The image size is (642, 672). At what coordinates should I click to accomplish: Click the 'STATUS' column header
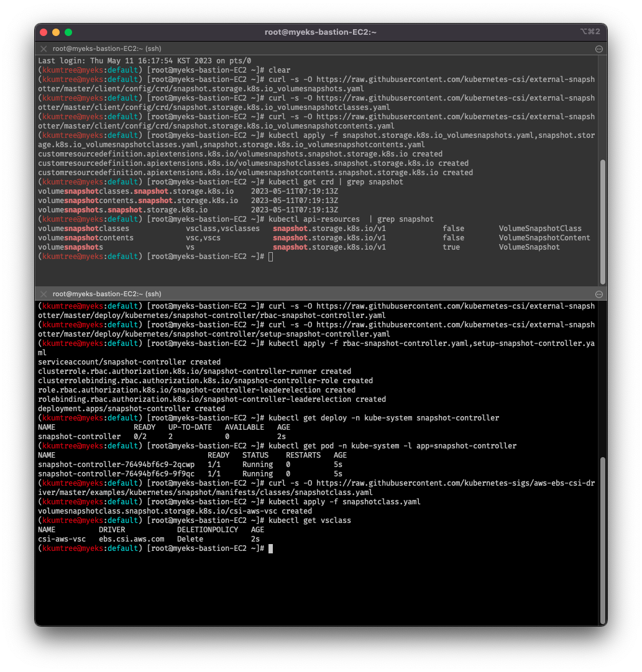tap(255, 455)
